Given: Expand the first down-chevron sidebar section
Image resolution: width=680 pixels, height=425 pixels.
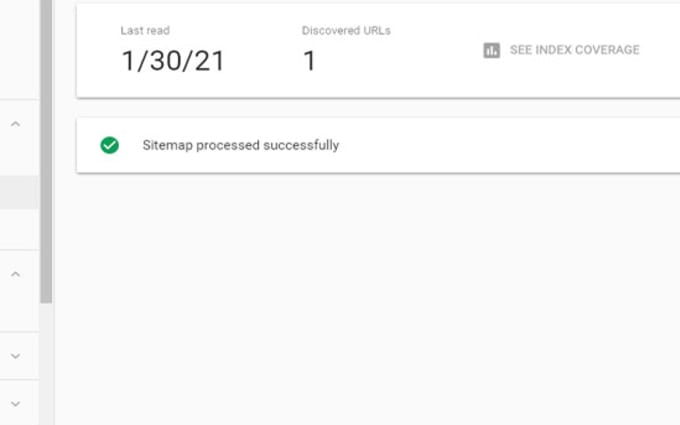Looking at the screenshot, I should click(15, 356).
